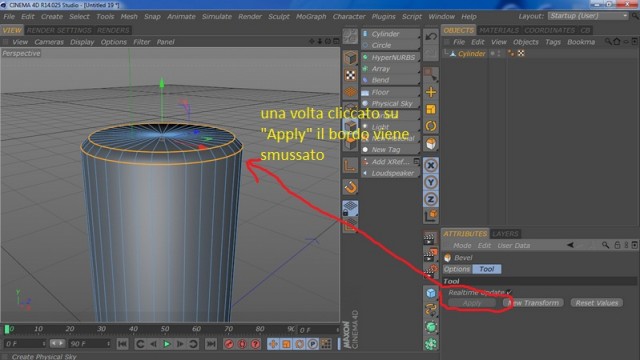The width and height of the screenshot is (640, 360).
Task: Click frame 40 on the timeline ruler
Action: (x=133, y=329)
